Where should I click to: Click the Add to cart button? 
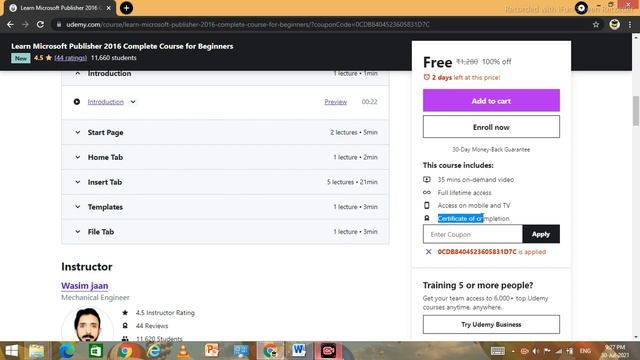click(x=491, y=100)
